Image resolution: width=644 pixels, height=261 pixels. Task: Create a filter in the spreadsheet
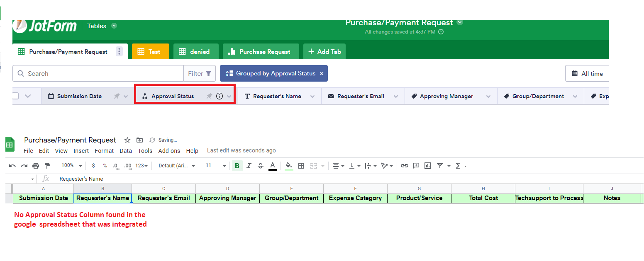pos(440,166)
